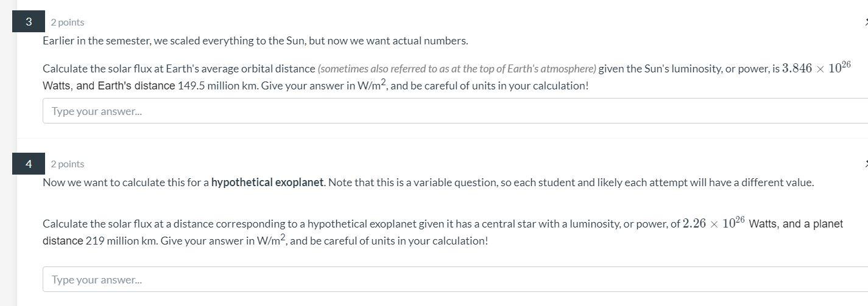This screenshot has height=306, width=868.
Task: Click the bold "hypothetical exoplanet" text
Action: point(267,183)
